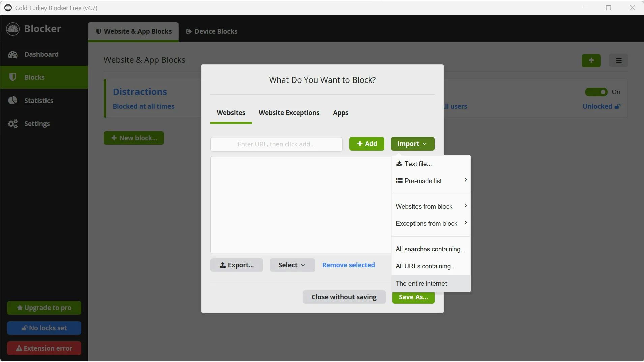Click Upgrade to pro button
644x362 pixels.
[44, 308]
